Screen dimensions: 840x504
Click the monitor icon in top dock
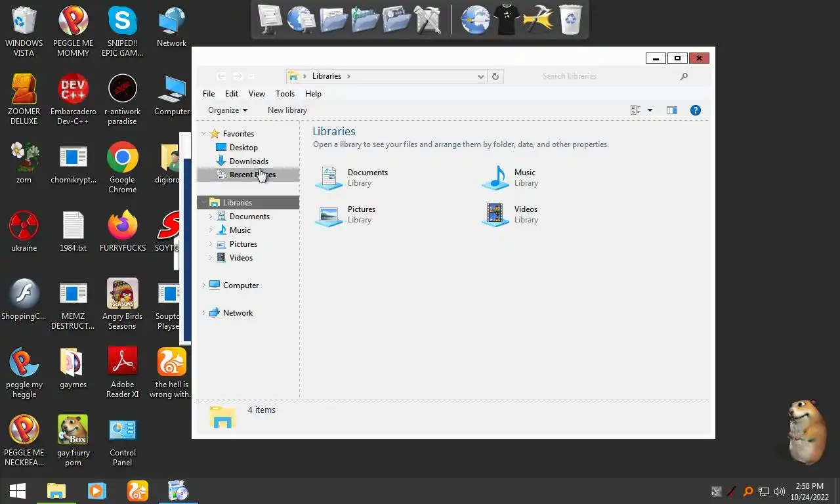click(270, 19)
